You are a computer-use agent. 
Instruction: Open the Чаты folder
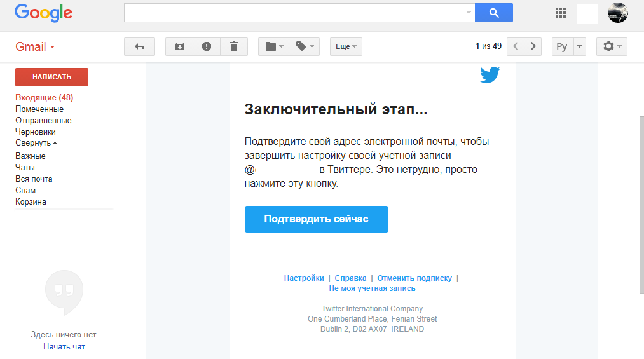[x=25, y=167]
